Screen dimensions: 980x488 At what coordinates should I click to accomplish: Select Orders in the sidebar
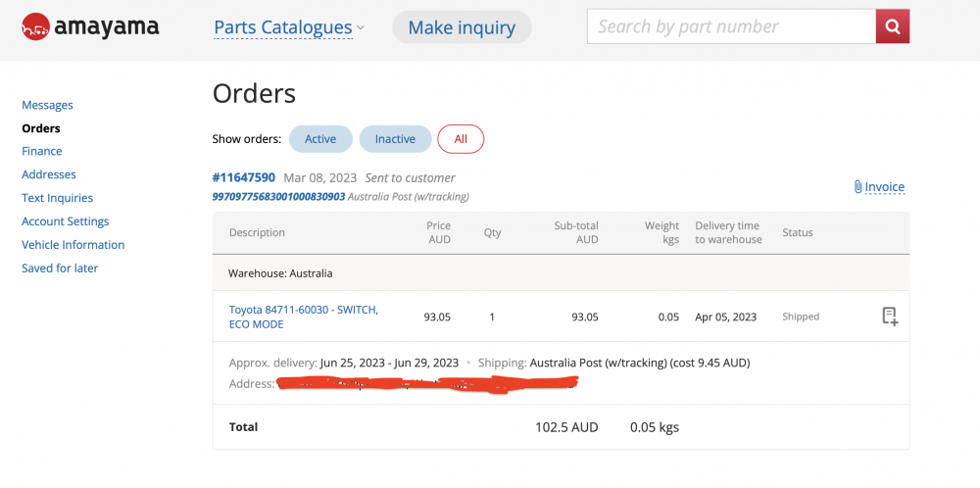pyautogui.click(x=41, y=128)
